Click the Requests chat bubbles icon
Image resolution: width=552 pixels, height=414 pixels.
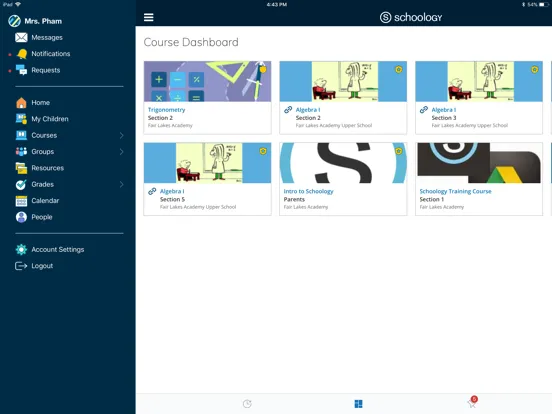(21, 70)
